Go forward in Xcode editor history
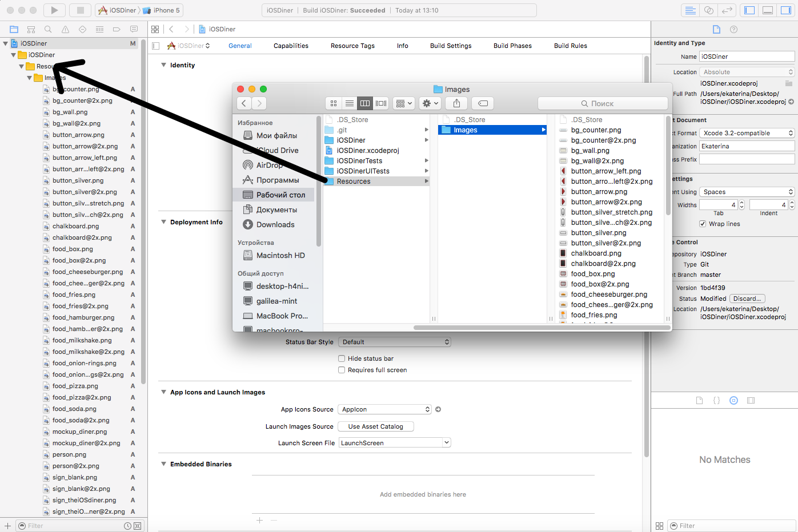Viewport: 798px width, 532px height. 186,29
